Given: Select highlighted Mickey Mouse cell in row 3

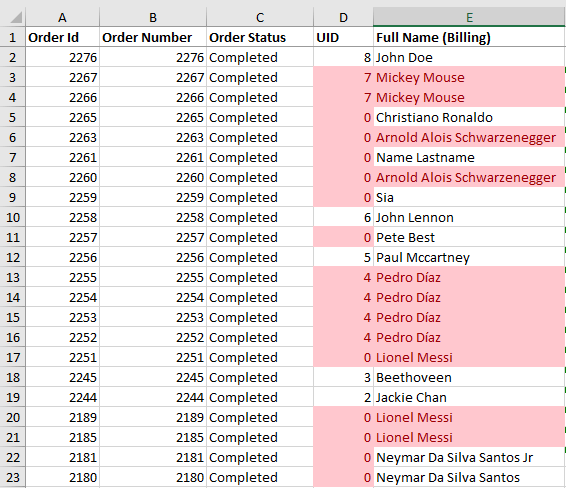Looking at the screenshot, I should [469, 77].
